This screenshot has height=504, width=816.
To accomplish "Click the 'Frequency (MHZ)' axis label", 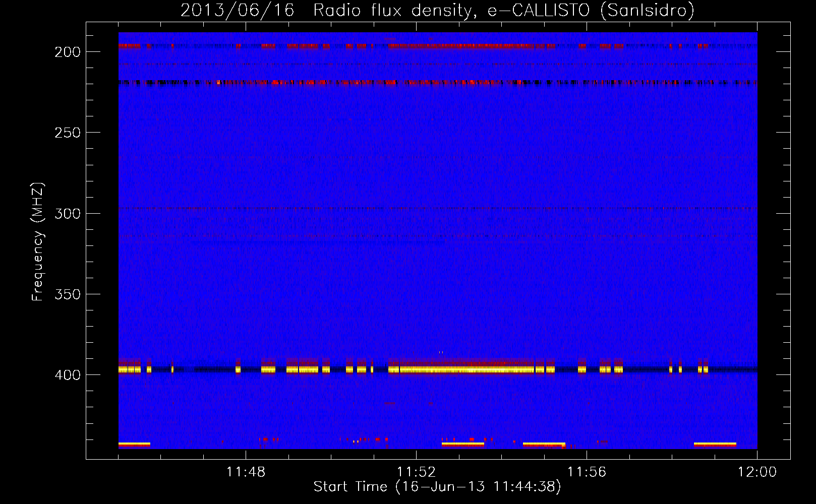I will pyautogui.click(x=38, y=241).
